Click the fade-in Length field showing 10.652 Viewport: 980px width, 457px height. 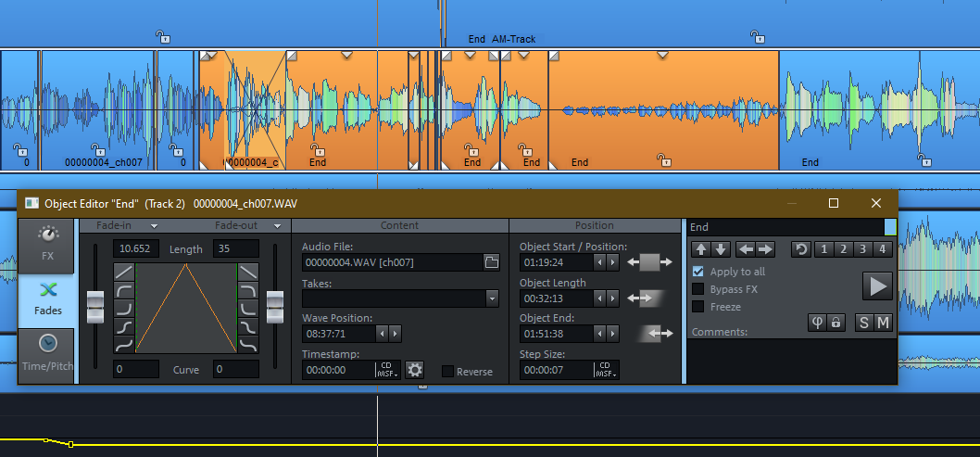coord(136,248)
